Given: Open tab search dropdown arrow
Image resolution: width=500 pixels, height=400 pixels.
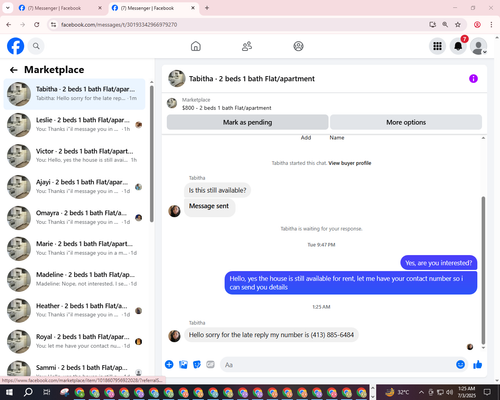Looking at the screenshot, I should point(7,8).
